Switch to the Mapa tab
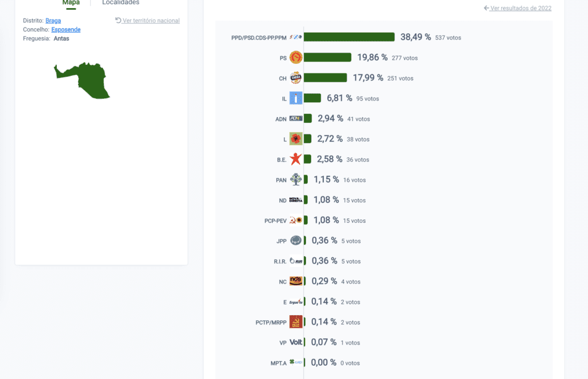 pos(71,3)
